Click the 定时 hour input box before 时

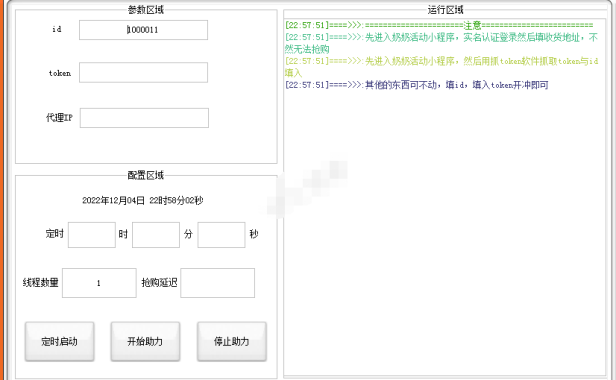(x=92, y=235)
